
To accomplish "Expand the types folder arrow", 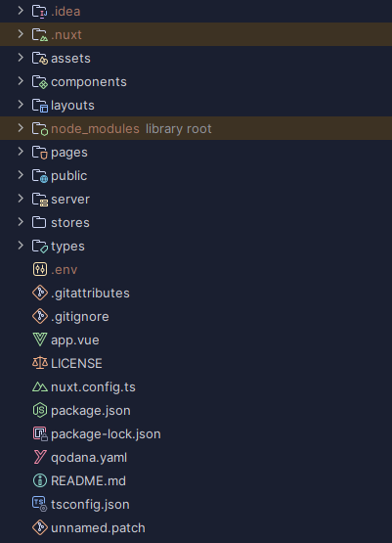I will point(21,246).
